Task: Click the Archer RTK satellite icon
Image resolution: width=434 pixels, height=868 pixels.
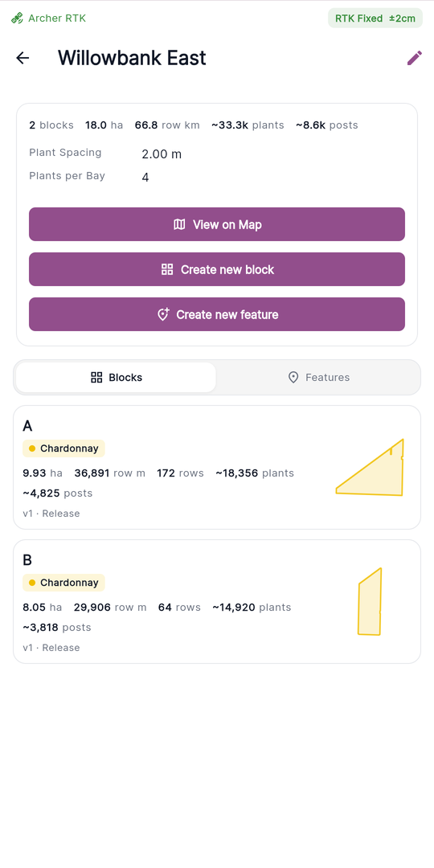Action: tap(17, 18)
